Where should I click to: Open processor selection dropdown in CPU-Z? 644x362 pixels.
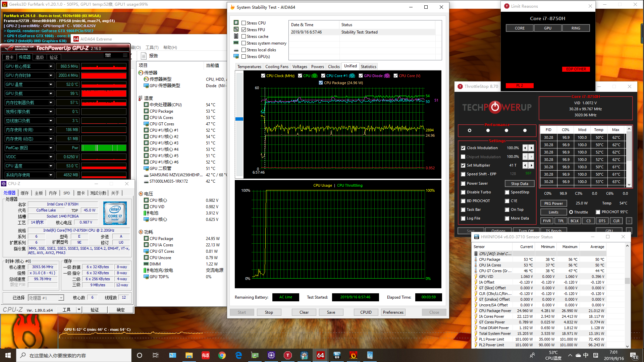pos(61,298)
